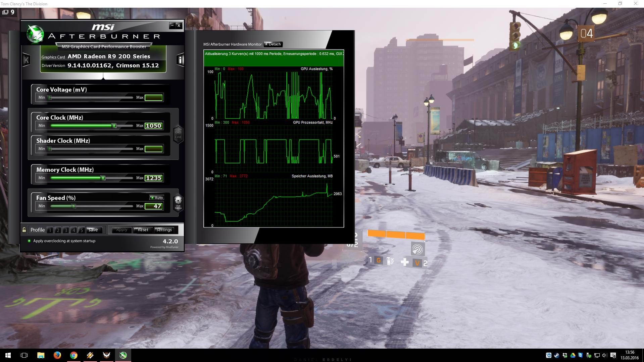
Task: Click the Core Voltage slider handle
Action: pyautogui.click(x=50, y=98)
